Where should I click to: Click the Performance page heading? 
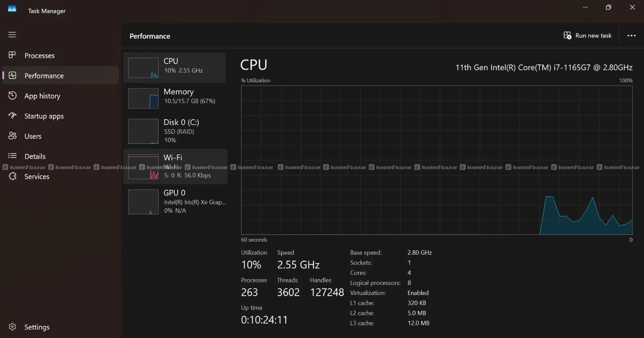150,36
